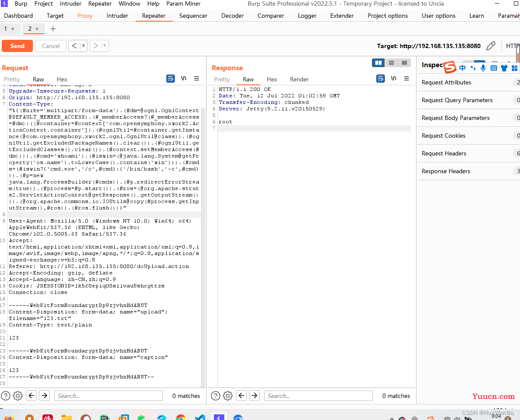The width and height of the screenshot is (520, 420).
Task: Open history dropdown beside forward arrow
Action: coord(104,46)
